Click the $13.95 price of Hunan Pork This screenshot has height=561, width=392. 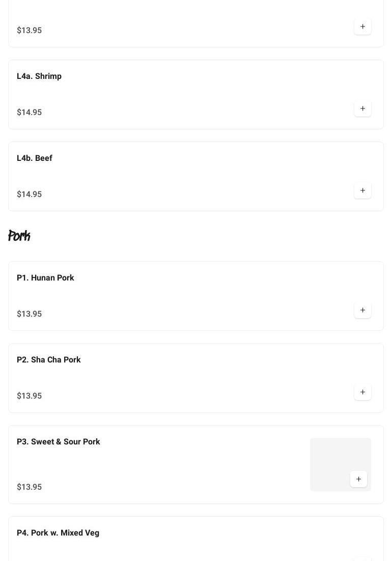[x=30, y=314]
